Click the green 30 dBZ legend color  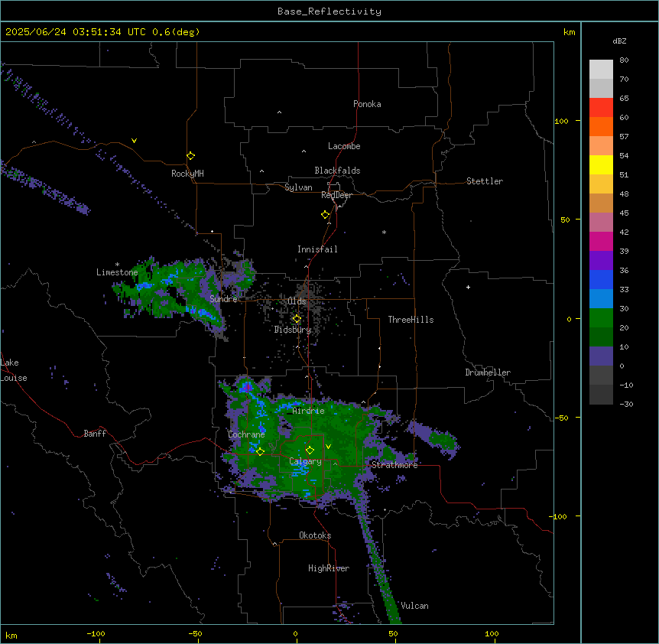click(601, 318)
